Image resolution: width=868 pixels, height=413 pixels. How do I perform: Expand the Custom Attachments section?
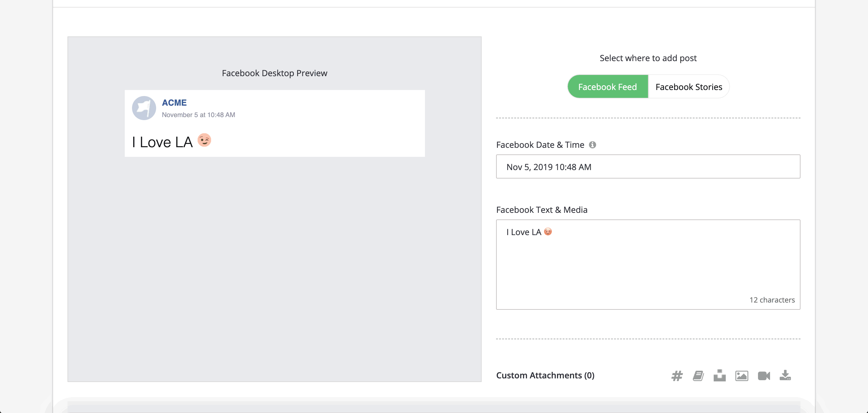(545, 375)
